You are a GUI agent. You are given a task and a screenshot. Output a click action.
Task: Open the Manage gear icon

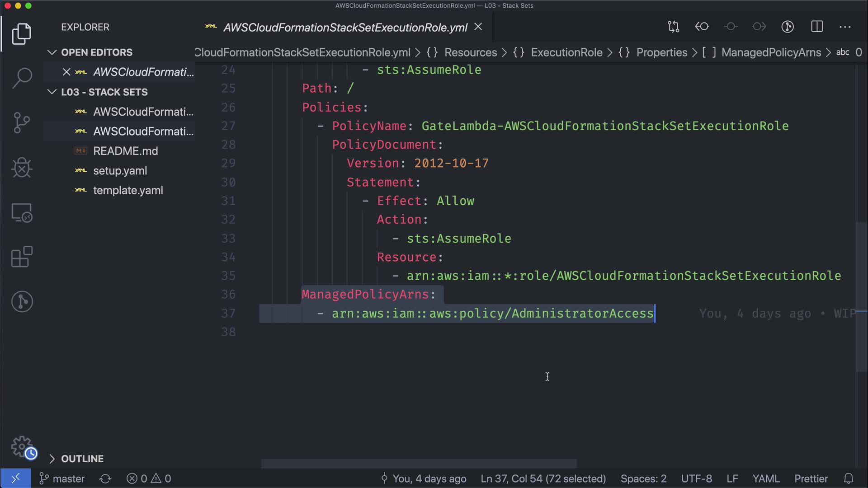22,446
